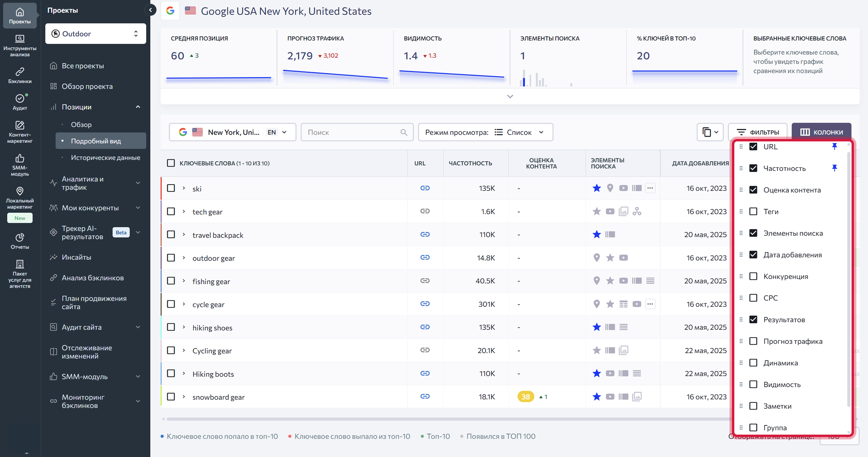The height and width of the screenshot is (457, 868).
Task: Click the star SERP feature icon for ski
Action: (x=596, y=188)
